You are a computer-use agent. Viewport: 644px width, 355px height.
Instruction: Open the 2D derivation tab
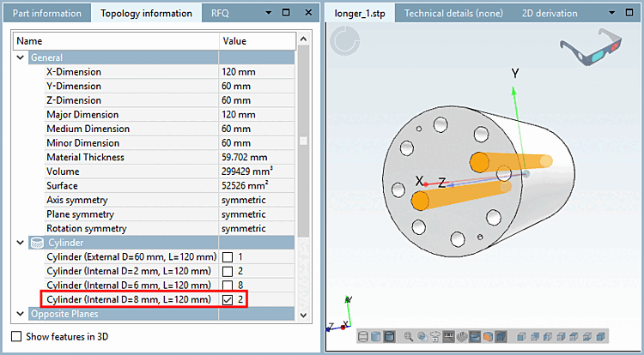tap(550, 13)
